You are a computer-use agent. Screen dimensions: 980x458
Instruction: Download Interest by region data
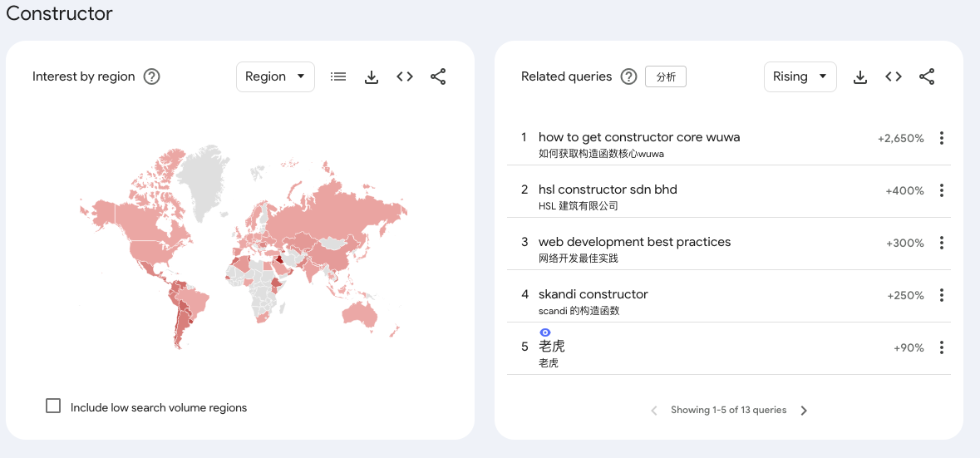pyautogui.click(x=372, y=76)
